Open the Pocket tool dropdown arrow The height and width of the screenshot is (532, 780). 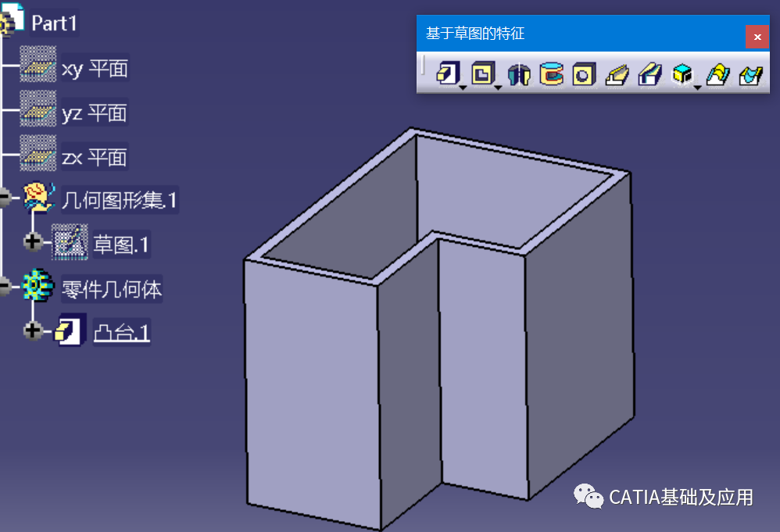point(498,87)
